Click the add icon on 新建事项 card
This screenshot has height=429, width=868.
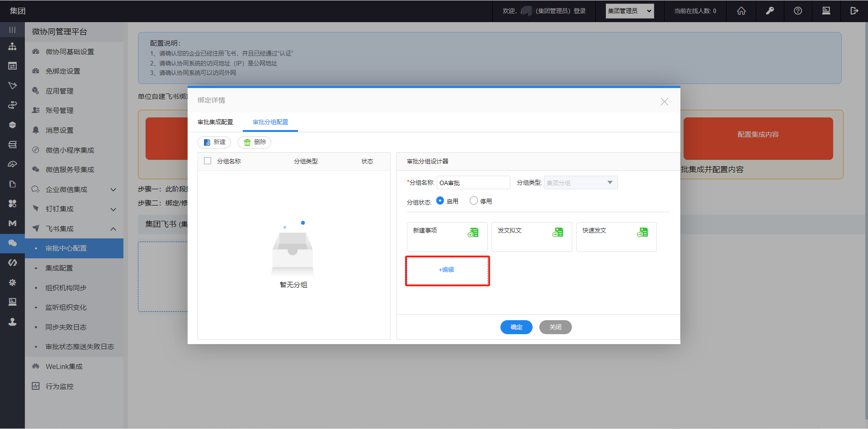[x=473, y=233]
